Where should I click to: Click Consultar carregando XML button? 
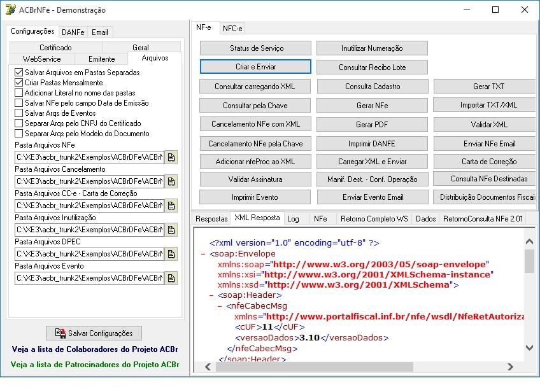coord(255,87)
